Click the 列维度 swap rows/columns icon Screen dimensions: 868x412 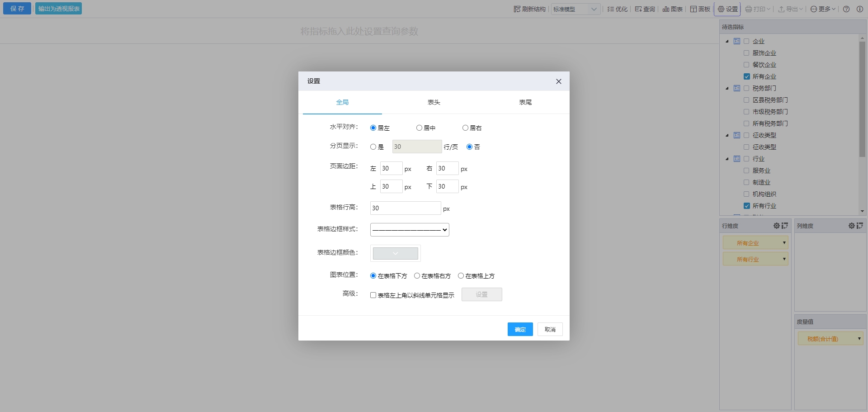pos(860,226)
